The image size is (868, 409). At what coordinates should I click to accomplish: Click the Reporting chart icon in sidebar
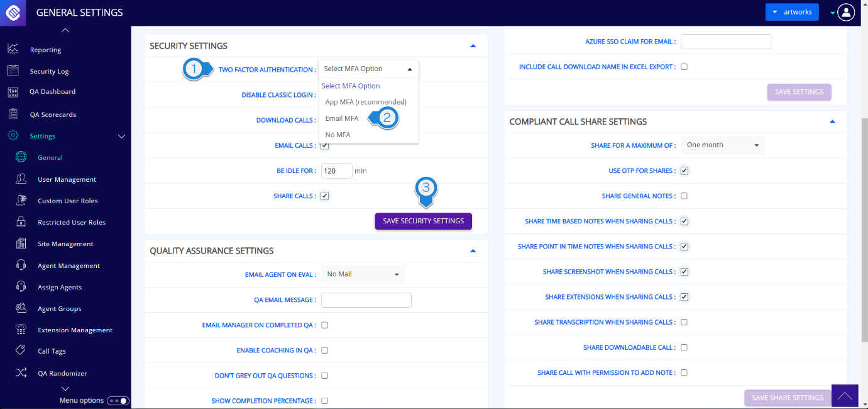(13, 49)
